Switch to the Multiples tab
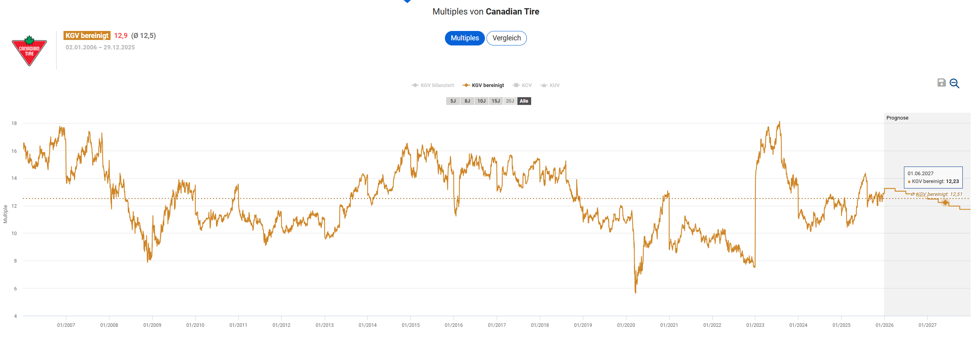Viewport: 980px width, 337px height. [x=465, y=38]
